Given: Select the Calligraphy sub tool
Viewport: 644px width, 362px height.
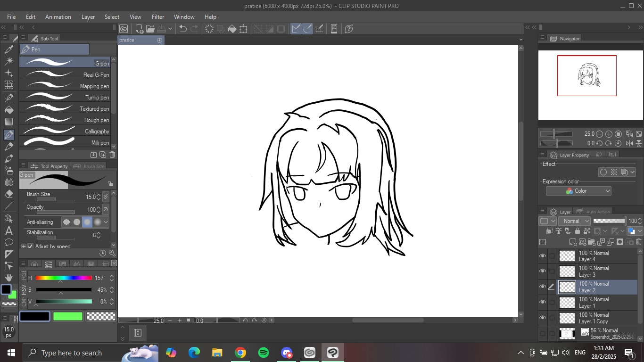Looking at the screenshot, I should [x=65, y=131].
